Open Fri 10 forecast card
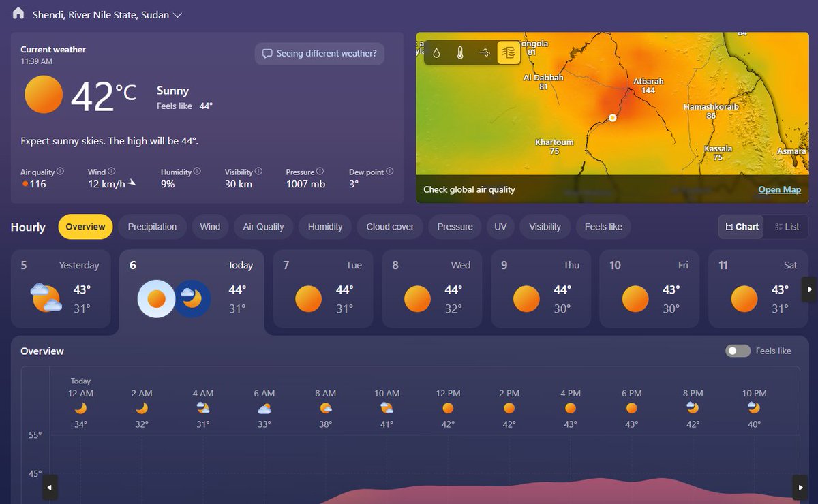The width and height of the screenshot is (818, 504). pos(650,289)
